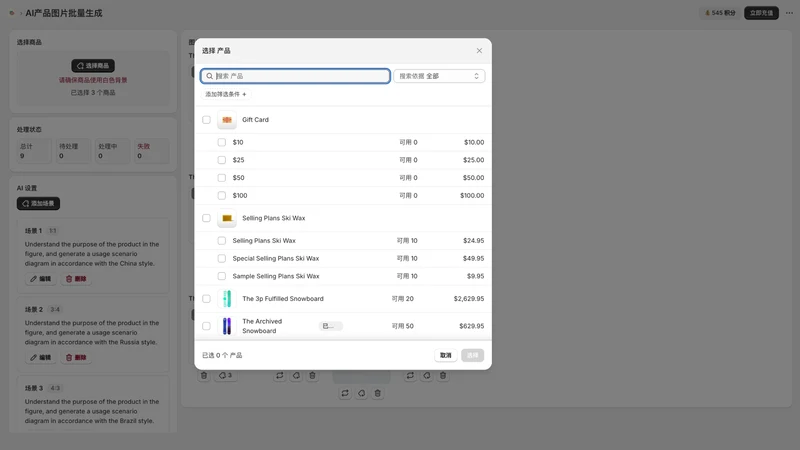800x450 pixels.
Task: Click the red 请确保商品使用白色背景 notice
Action: pos(93,80)
